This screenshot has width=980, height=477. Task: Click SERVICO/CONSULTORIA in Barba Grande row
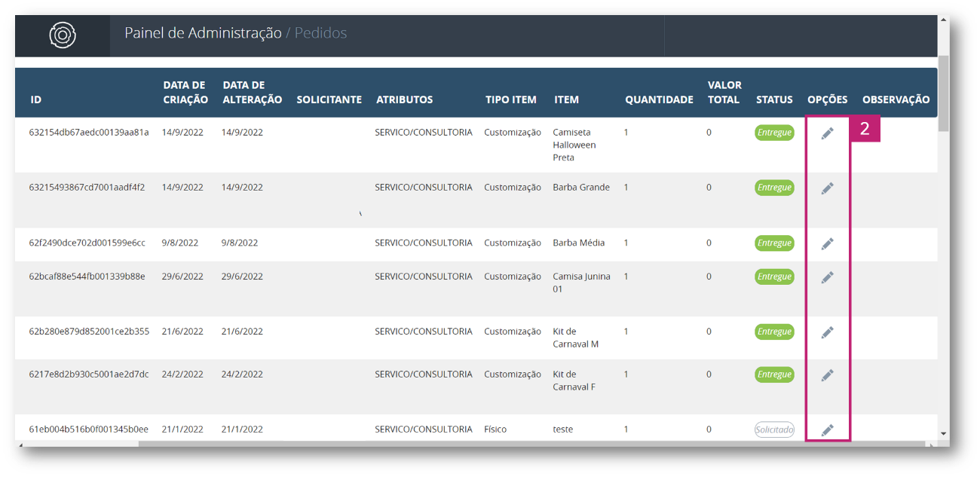[x=424, y=188]
